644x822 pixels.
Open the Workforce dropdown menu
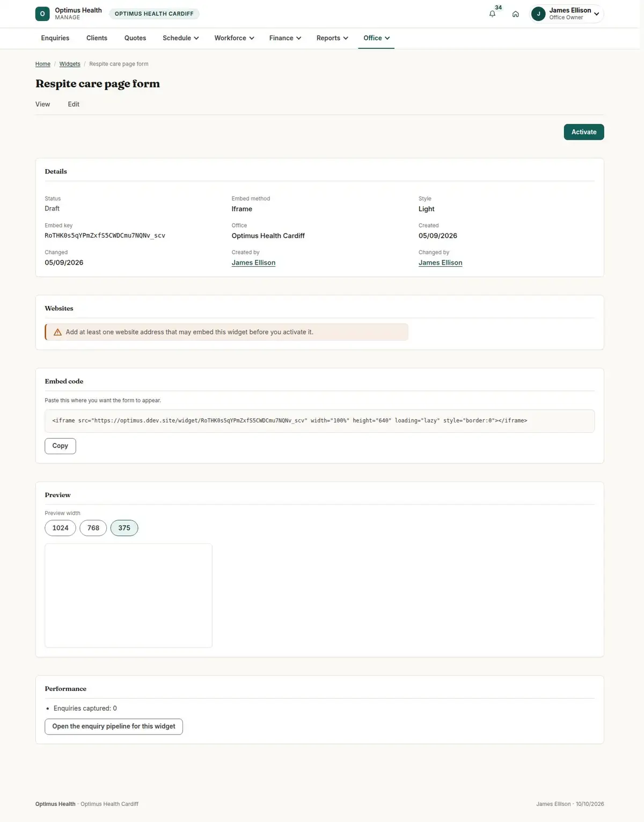coord(235,38)
